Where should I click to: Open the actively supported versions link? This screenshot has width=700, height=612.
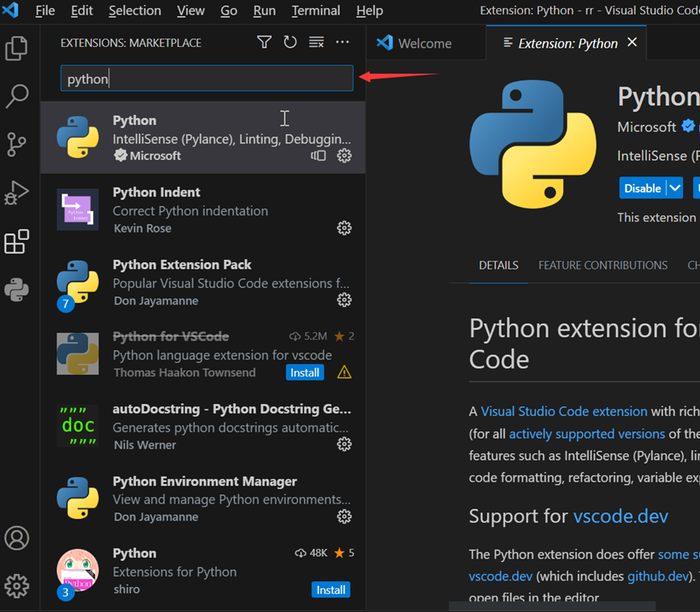[587, 433]
